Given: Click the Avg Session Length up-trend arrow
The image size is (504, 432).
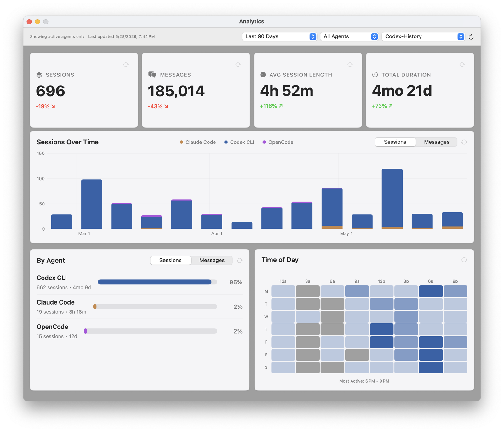Looking at the screenshot, I should (x=281, y=106).
